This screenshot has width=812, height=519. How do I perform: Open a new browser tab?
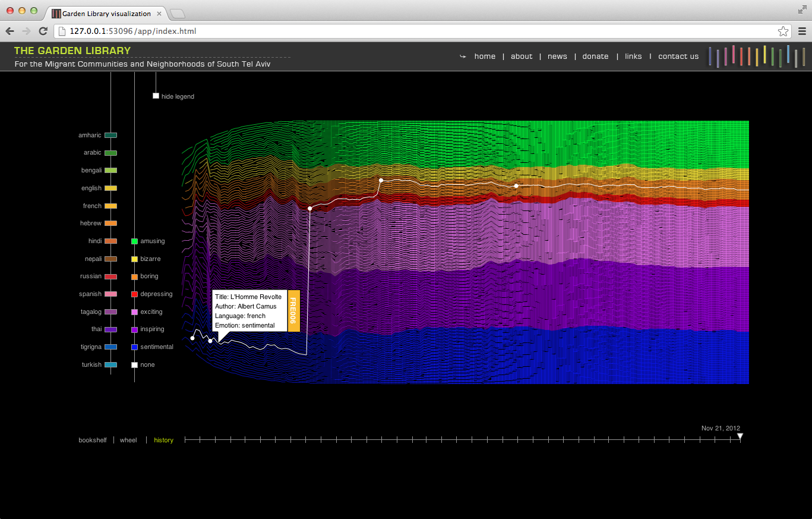[x=178, y=13]
